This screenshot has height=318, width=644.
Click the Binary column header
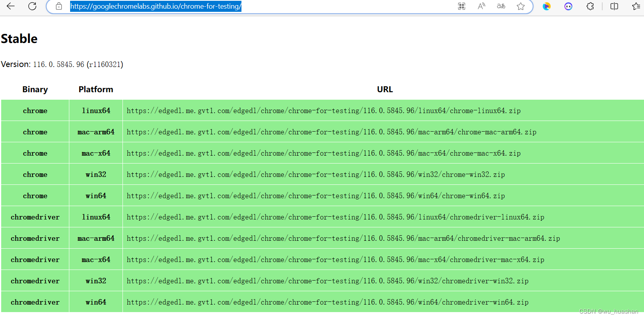click(35, 89)
